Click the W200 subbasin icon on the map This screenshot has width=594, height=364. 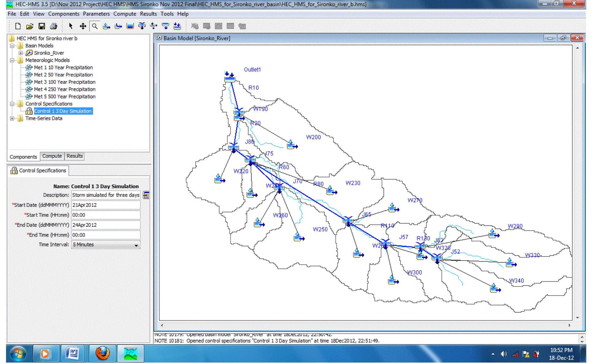[x=292, y=145]
